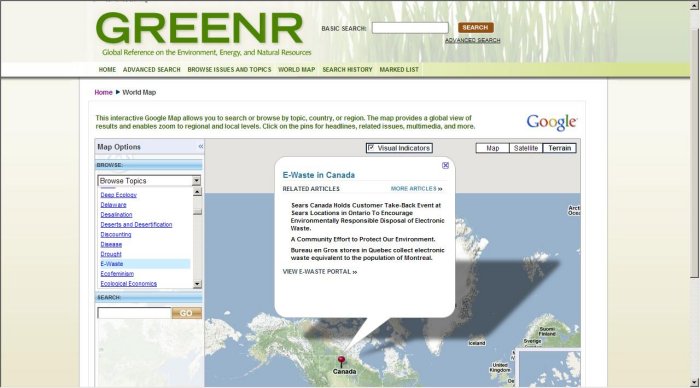Open View E-Waste Portal link
The image size is (700, 388).
click(x=320, y=271)
